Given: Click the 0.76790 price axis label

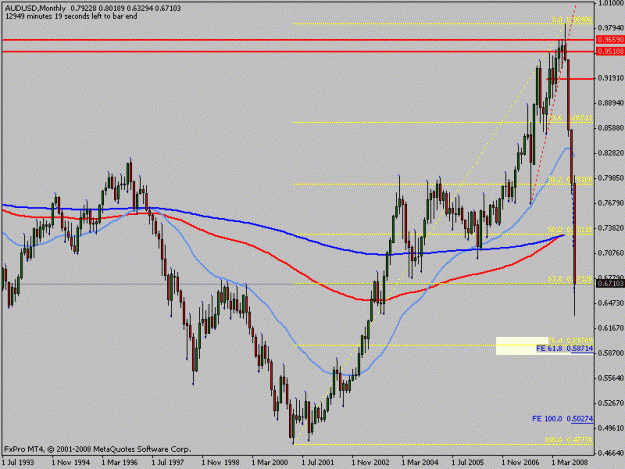Looking at the screenshot, I should pos(611,203).
